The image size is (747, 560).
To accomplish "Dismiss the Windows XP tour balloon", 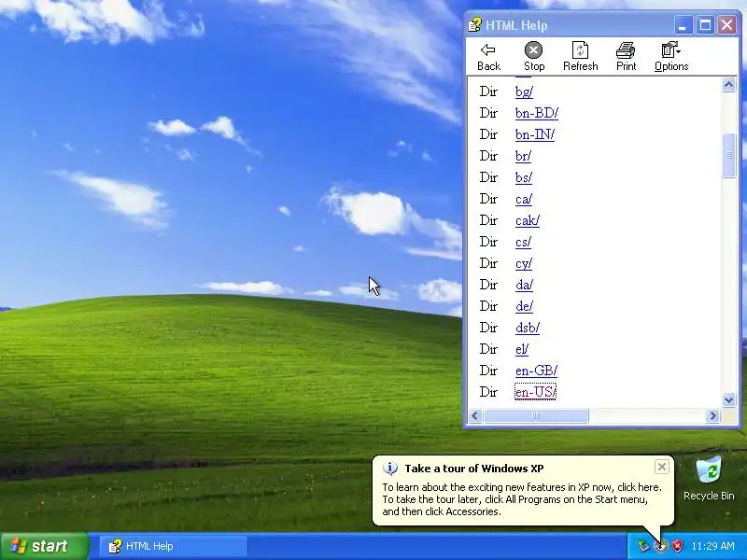I will 661,468.
